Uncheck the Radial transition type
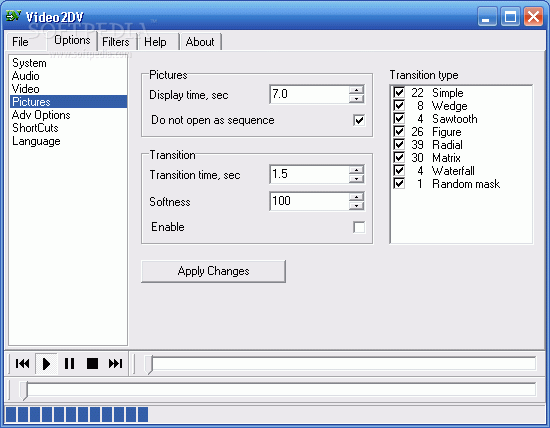The image size is (550, 428). (x=399, y=145)
